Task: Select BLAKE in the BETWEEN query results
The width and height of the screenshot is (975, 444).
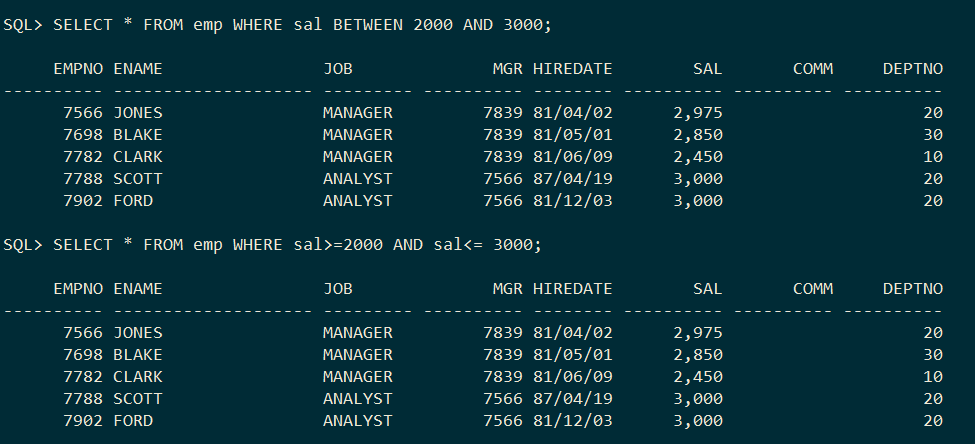Action: (x=137, y=135)
